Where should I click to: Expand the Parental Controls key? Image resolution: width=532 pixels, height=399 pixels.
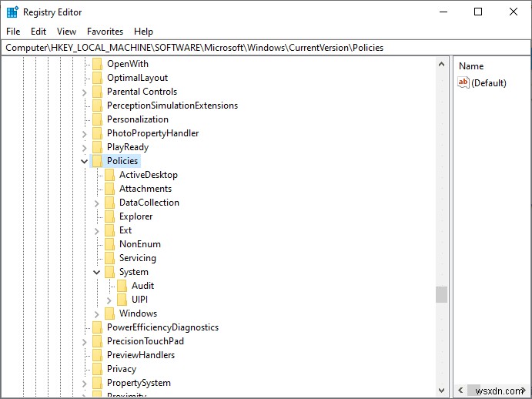pos(85,92)
